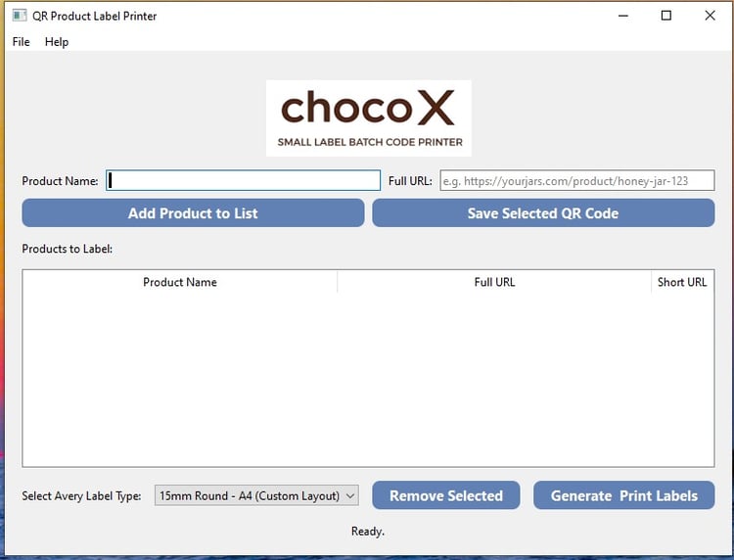Click the Remove Selected button
The height and width of the screenshot is (560, 734).
tap(446, 495)
